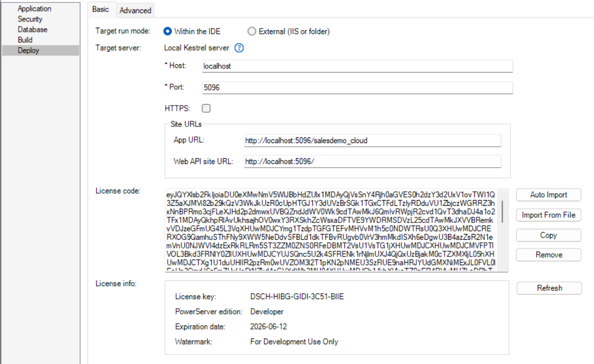Copy the license code
The height and width of the screenshot is (364, 594).
[x=548, y=235]
